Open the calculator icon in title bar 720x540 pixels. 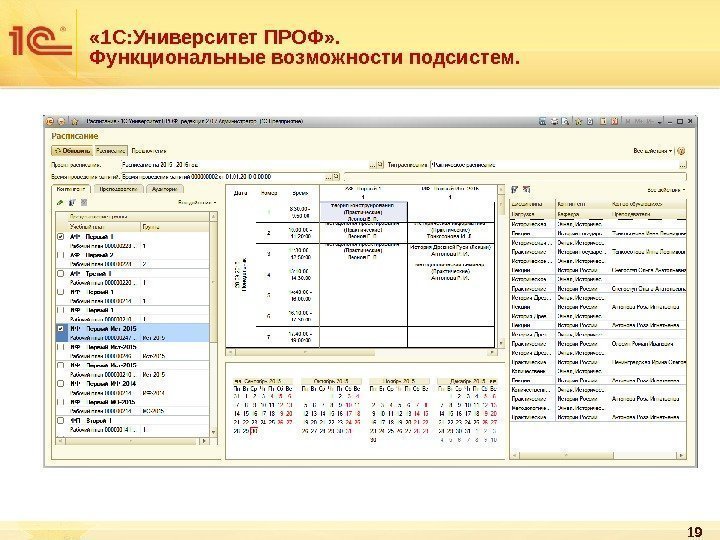tap(542, 121)
